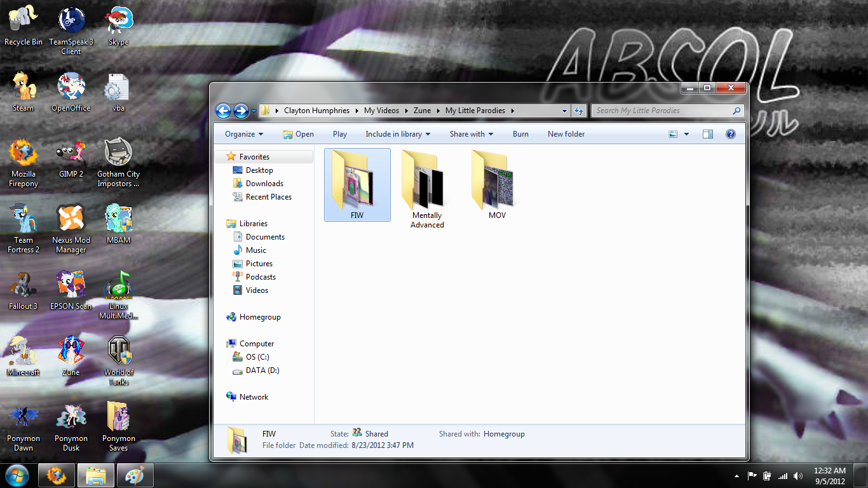The width and height of the screenshot is (868, 488).
Task: Click the change view icon button
Action: tap(674, 134)
